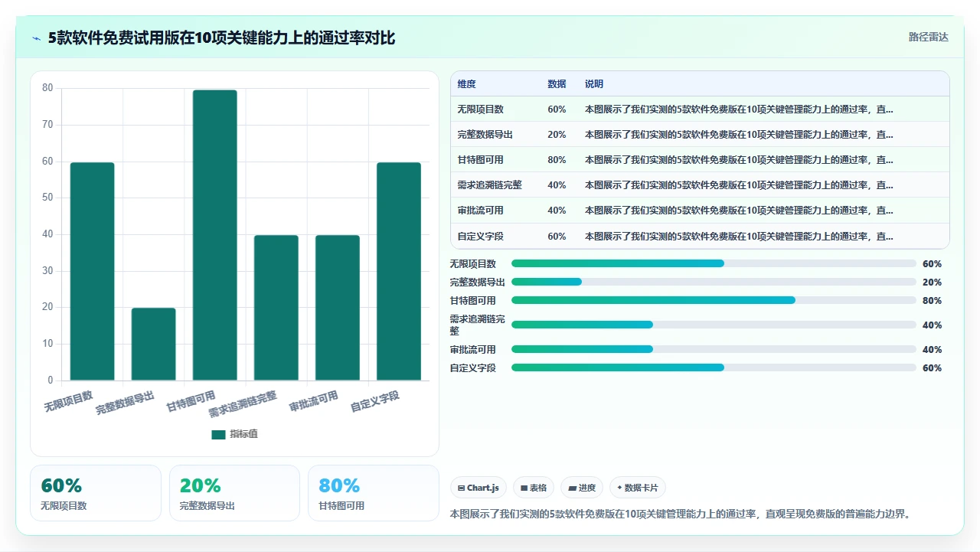Click the 路径雷达 label in the header
This screenshot has height=552, width=980.
pyautogui.click(x=928, y=37)
